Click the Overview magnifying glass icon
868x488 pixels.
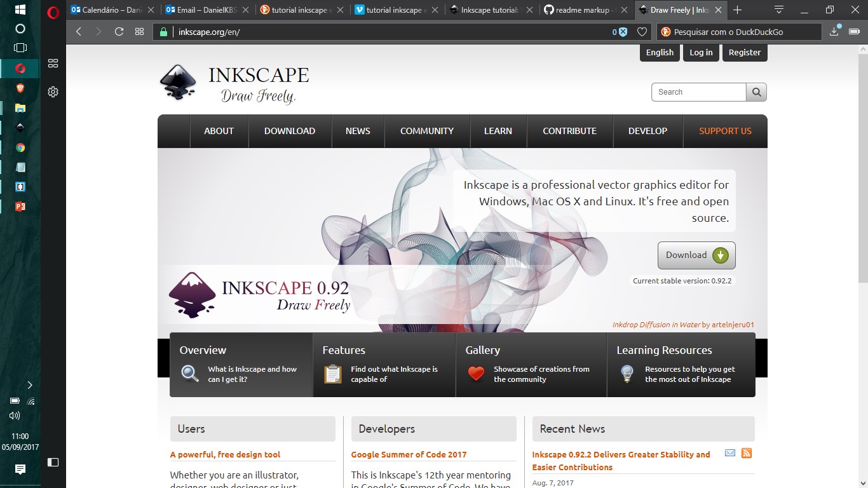[190, 374]
